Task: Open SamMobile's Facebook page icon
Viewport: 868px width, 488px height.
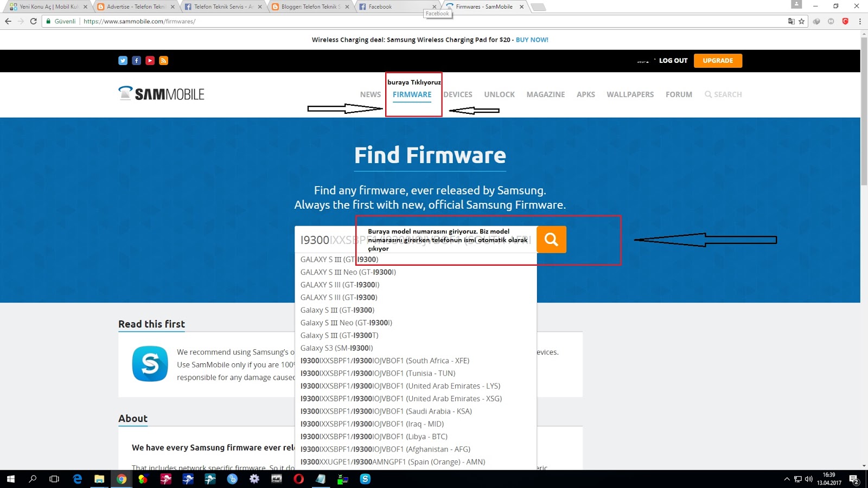Action: (x=136, y=61)
